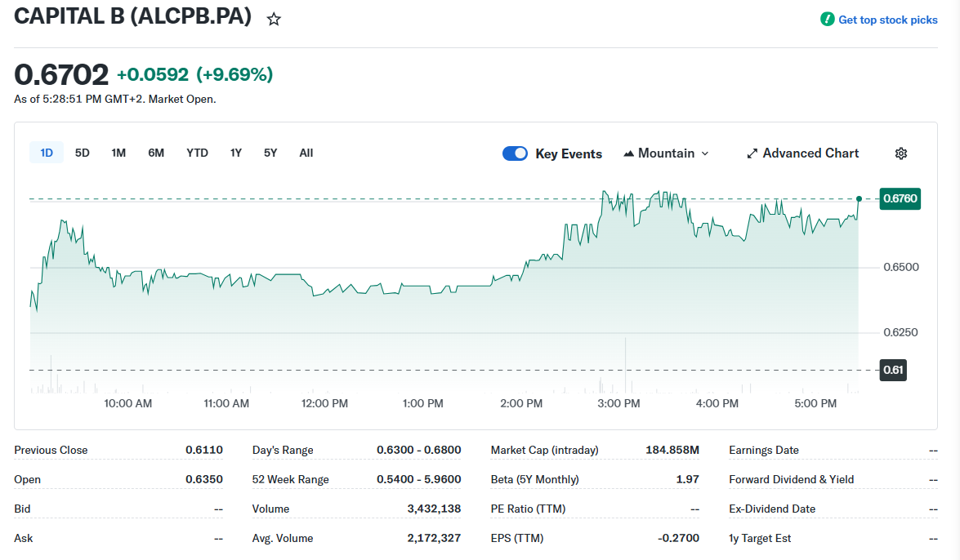Click the Previous Close value 0.6110

point(204,450)
